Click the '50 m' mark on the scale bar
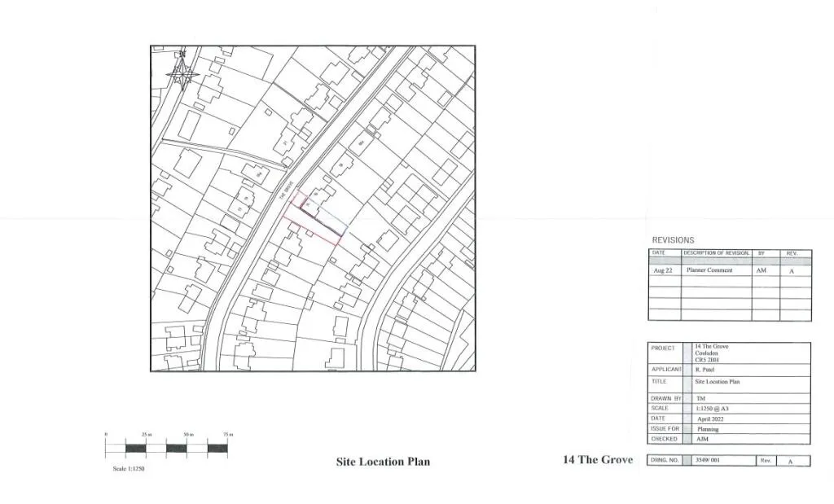Viewport: 834px width, 504px height. coord(188,435)
